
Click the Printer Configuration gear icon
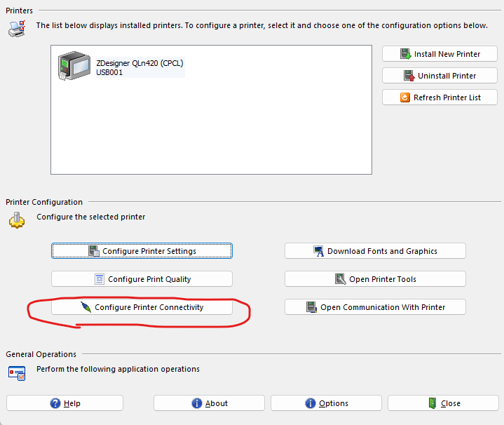pos(15,220)
